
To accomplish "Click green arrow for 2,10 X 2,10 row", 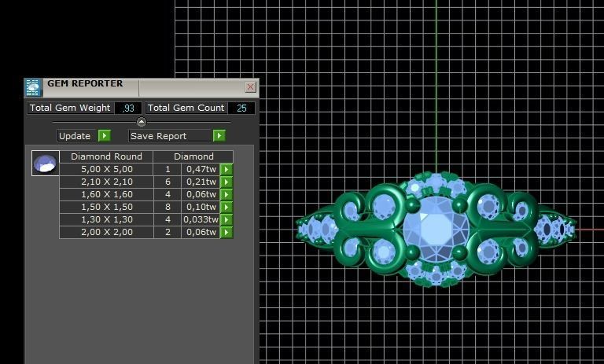I will coord(226,182).
